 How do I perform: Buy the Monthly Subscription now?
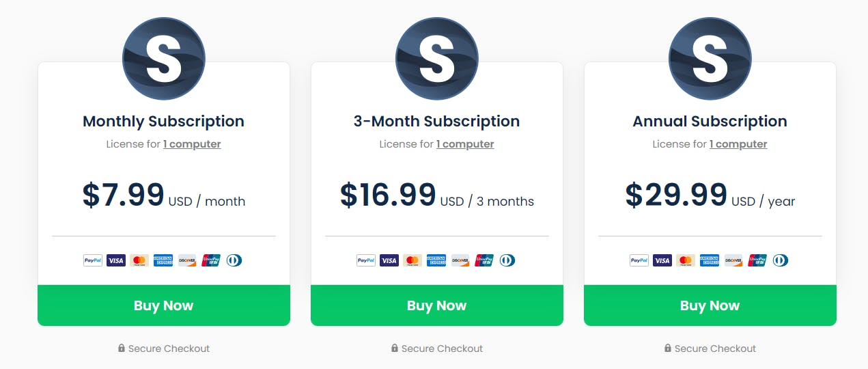pyautogui.click(x=164, y=305)
